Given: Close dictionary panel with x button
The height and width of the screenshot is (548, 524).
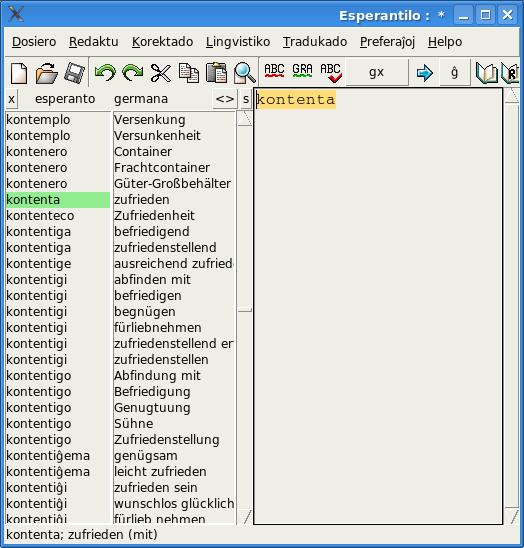Looking at the screenshot, I should point(12,99).
